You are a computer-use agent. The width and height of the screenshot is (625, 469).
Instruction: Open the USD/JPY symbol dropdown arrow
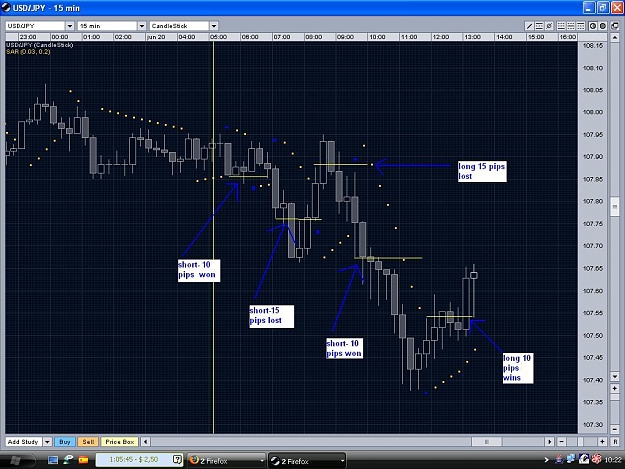pos(70,26)
